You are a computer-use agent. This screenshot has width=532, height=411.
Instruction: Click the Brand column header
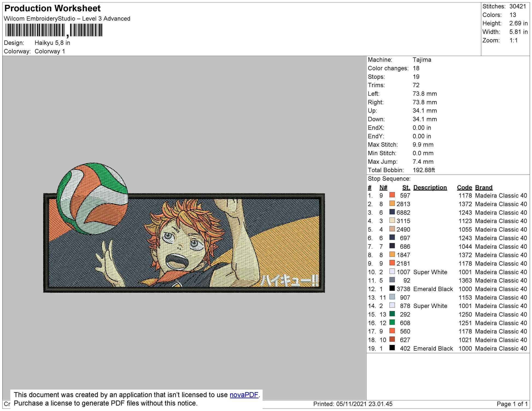tap(484, 187)
